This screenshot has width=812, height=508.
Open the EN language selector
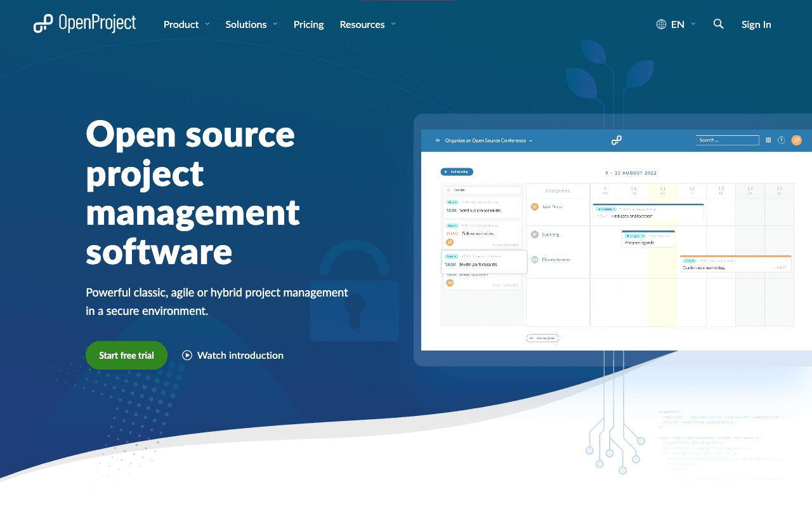676,24
